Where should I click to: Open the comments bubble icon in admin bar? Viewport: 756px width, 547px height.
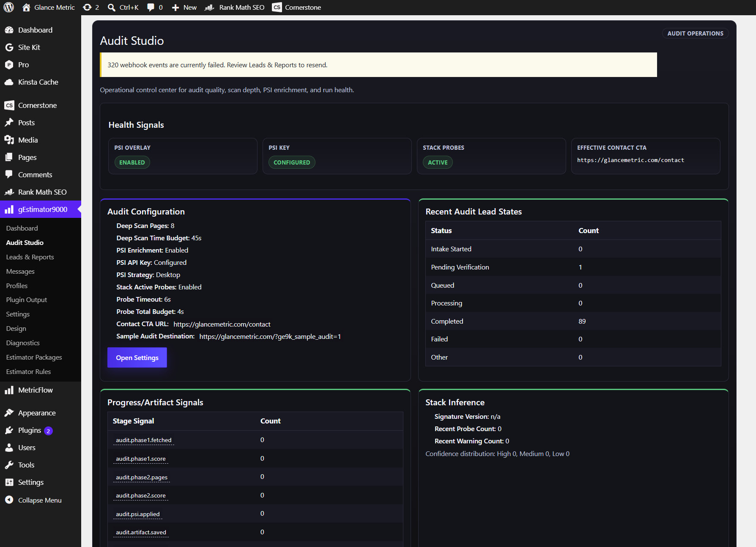(151, 7)
